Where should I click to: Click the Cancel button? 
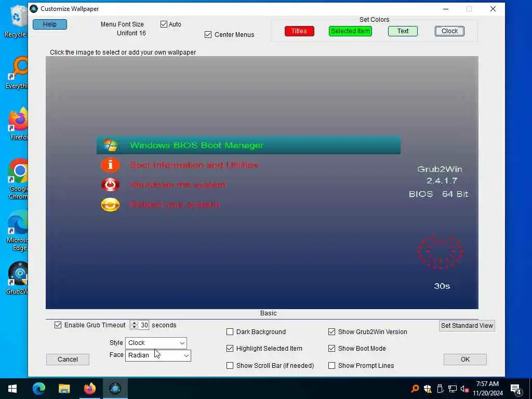tap(68, 360)
